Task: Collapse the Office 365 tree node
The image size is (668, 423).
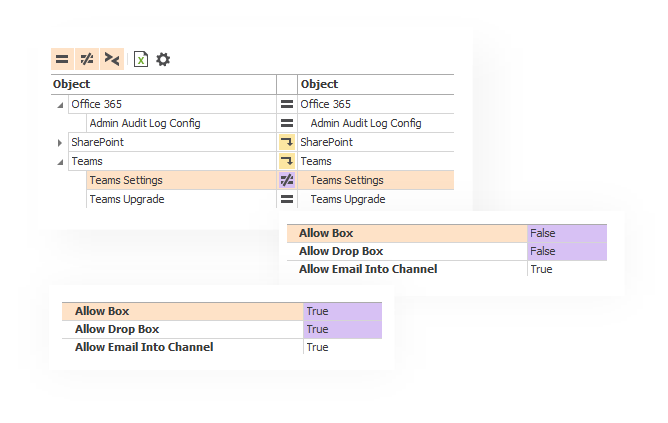Action: pos(60,104)
